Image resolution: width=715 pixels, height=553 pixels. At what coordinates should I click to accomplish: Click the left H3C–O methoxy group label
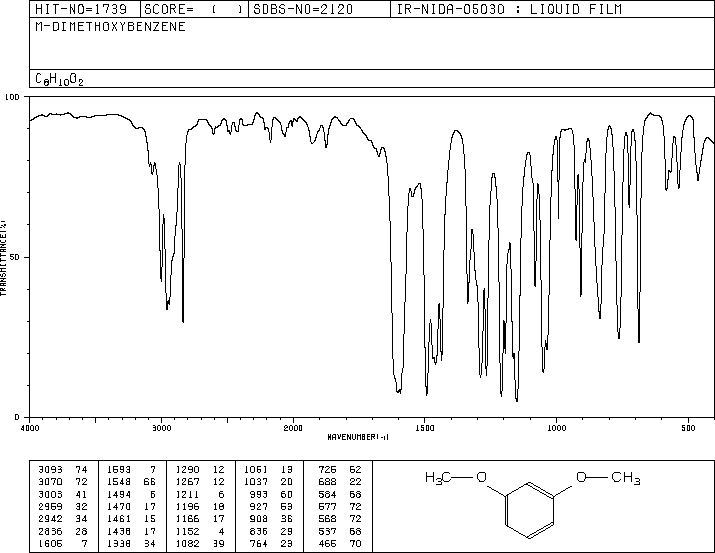tap(456, 478)
